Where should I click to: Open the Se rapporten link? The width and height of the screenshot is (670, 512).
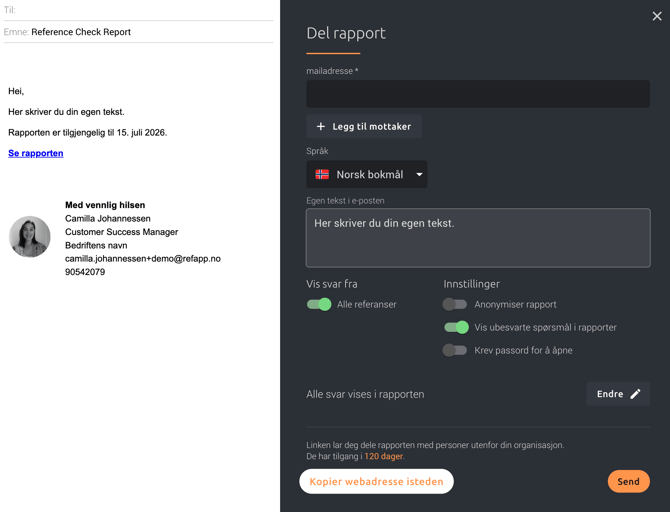pos(36,153)
